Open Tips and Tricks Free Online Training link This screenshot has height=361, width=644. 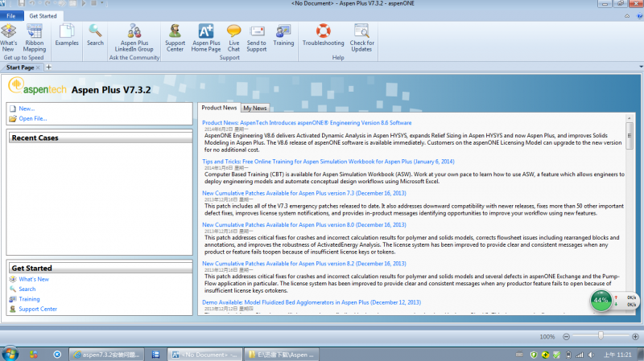pos(328,162)
